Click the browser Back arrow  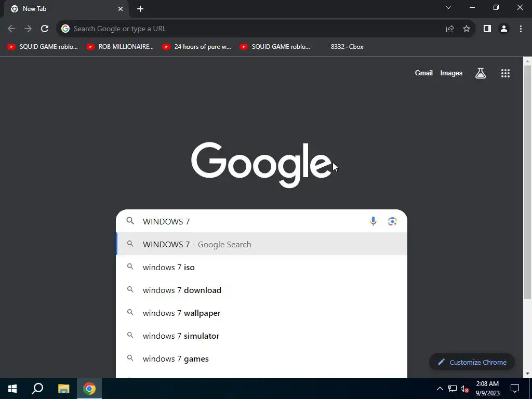11,29
